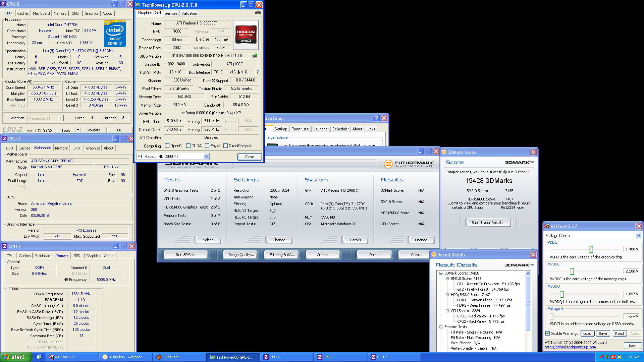
Task: Open the Scheduler tab in RivaTuner
Action: [x=340, y=129]
